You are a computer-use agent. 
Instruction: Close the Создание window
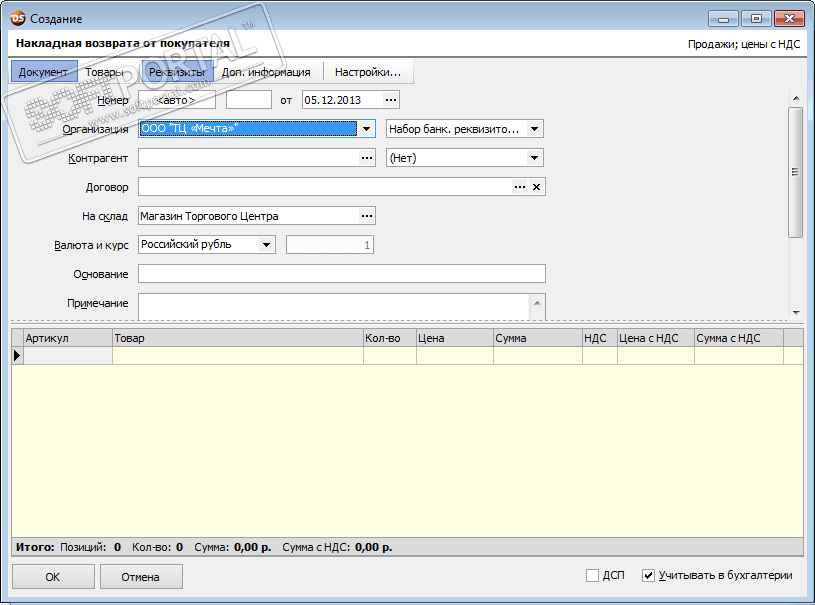(x=789, y=19)
